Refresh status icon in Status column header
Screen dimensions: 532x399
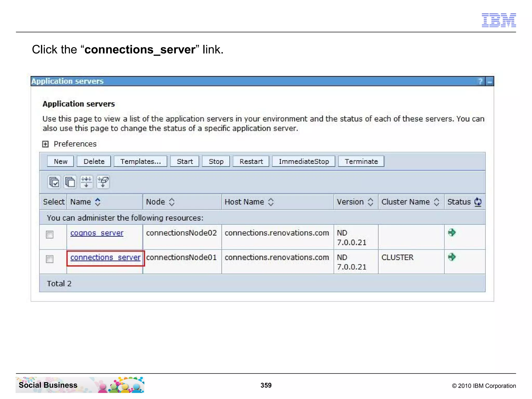(478, 202)
